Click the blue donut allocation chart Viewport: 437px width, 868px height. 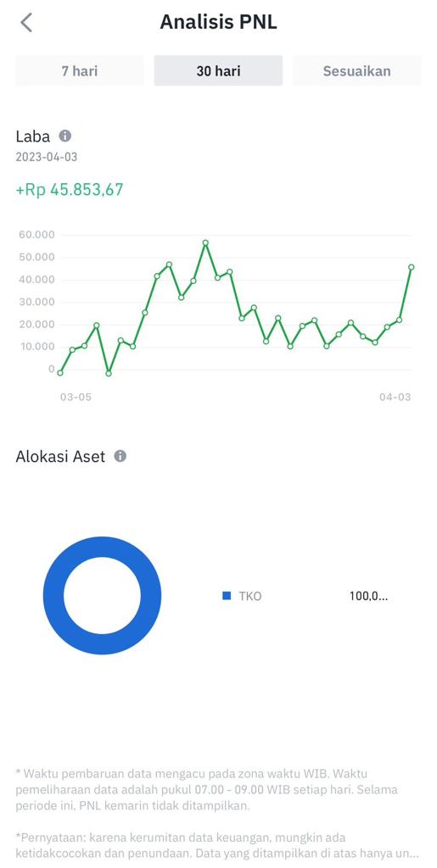[103, 596]
